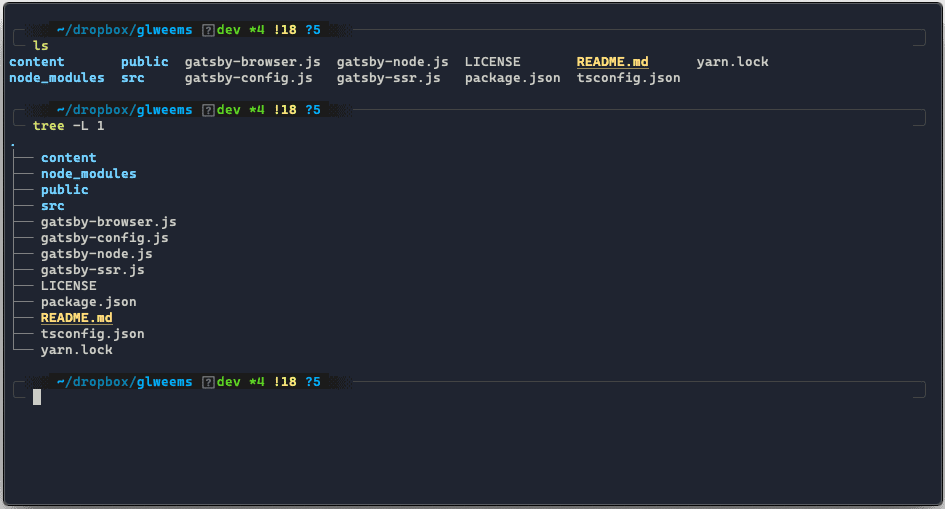Select tsconfig.json in the tree output
Viewport: 945px width, 509px height.
(92, 334)
